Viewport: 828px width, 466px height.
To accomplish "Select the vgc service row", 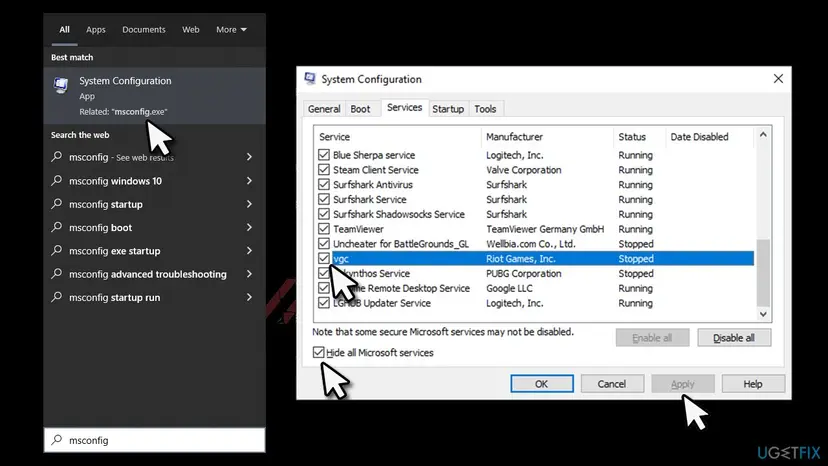I will coord(534,258).
